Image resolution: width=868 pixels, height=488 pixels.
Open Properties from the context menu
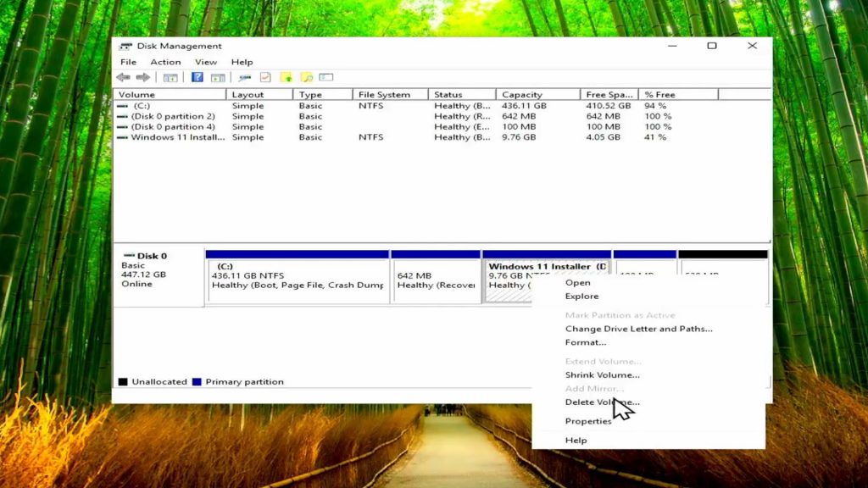coord(588,421)
